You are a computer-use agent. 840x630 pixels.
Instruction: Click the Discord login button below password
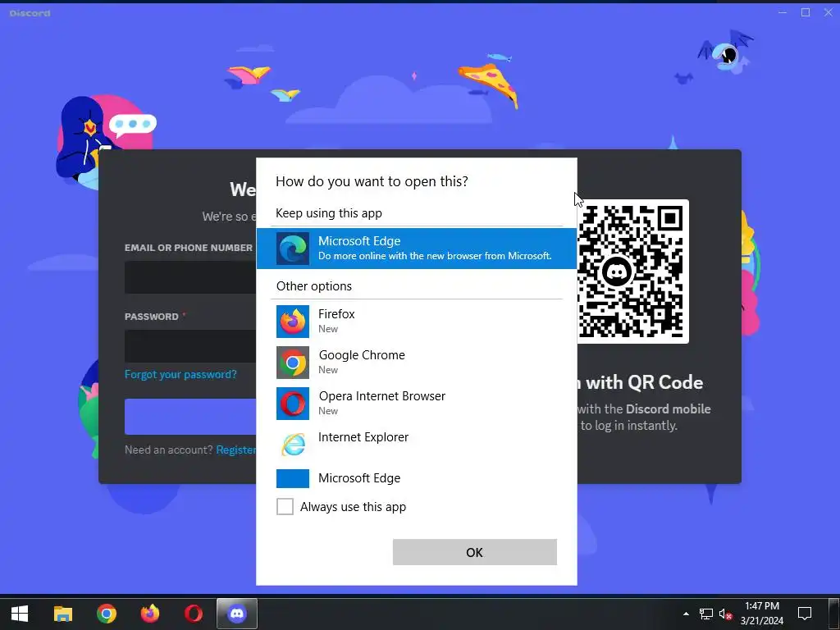(x=190, y=416)
